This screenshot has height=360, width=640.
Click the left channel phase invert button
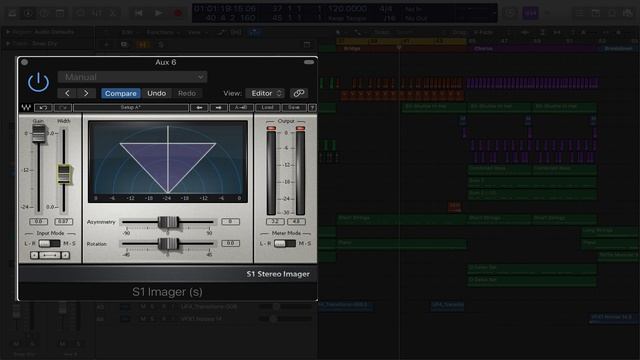click(x=34, y=256)
